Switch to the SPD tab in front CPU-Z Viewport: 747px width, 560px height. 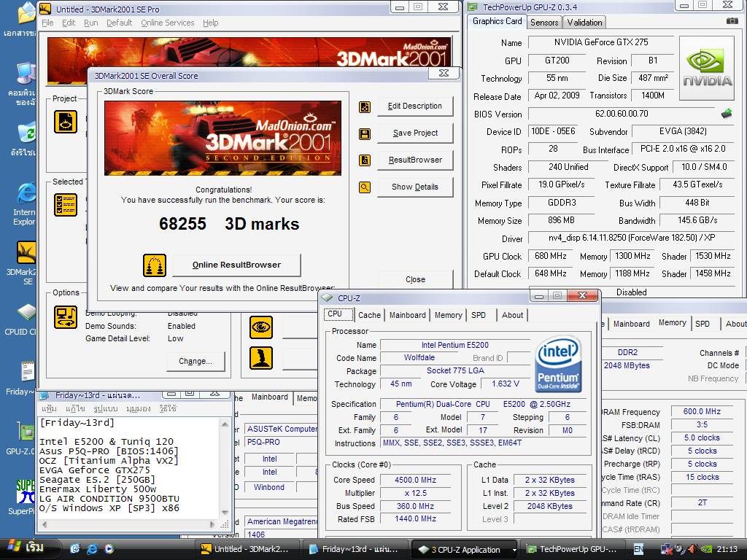479,315
